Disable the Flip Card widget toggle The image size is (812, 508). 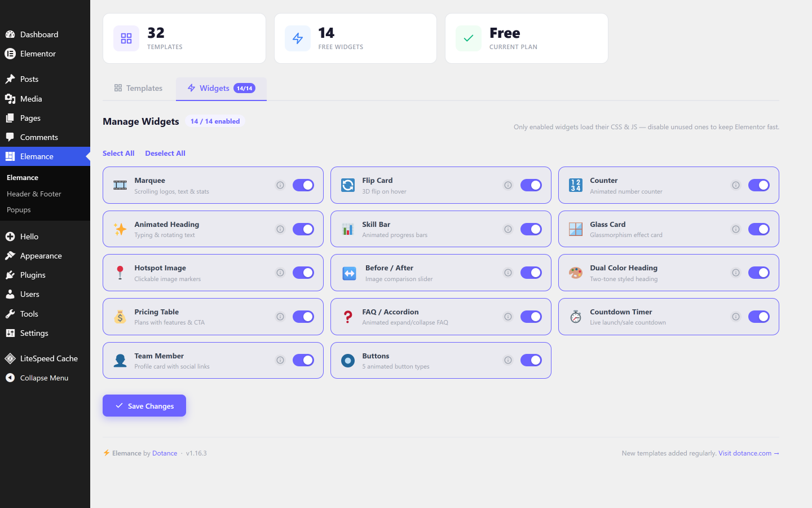[531, 185]
